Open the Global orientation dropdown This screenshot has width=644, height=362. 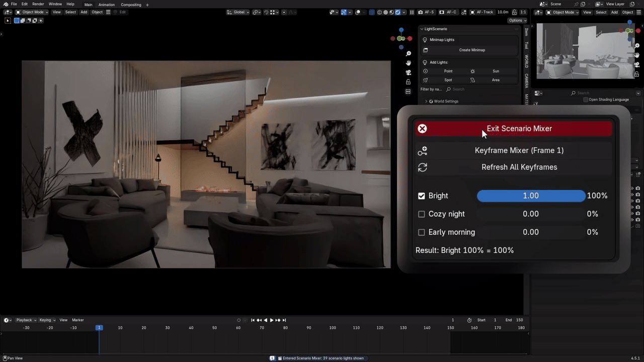[x=238, y=12]
